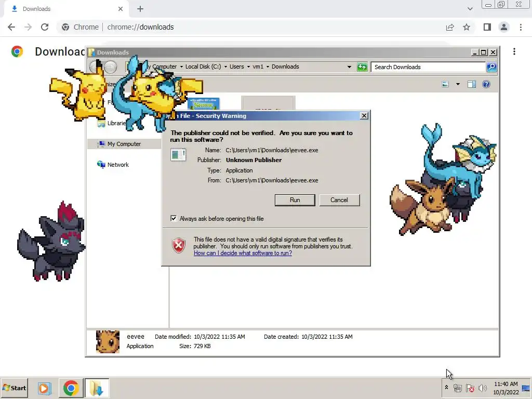Expand Local Disk (C:) breadcrumb arrow
Screen dimensions: 532x399
point(225,67)
